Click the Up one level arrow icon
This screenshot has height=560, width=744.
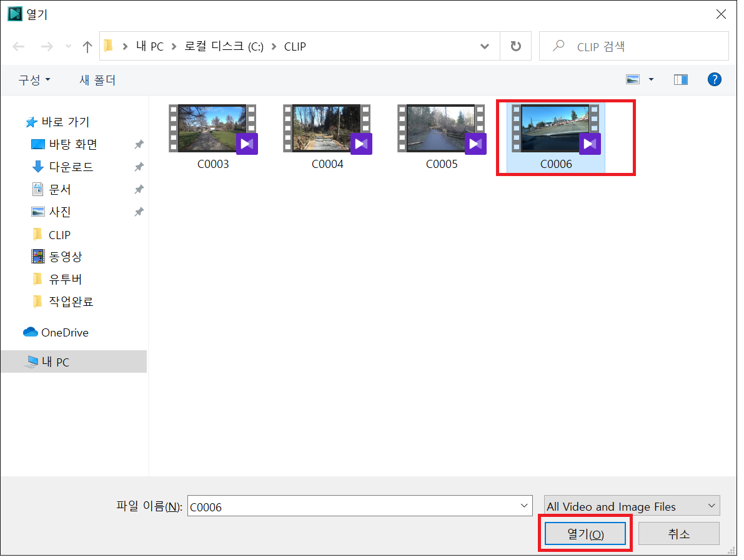[x=87, y=47]
